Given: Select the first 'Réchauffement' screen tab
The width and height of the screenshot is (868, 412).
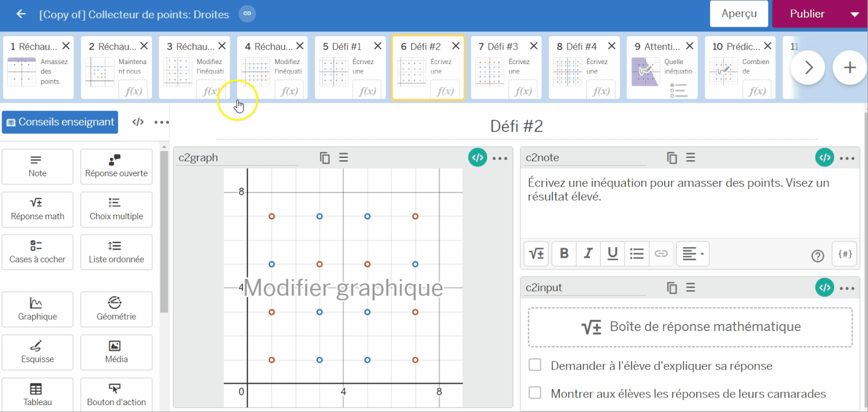Looking at the screenshot, I should pos(38,68).
